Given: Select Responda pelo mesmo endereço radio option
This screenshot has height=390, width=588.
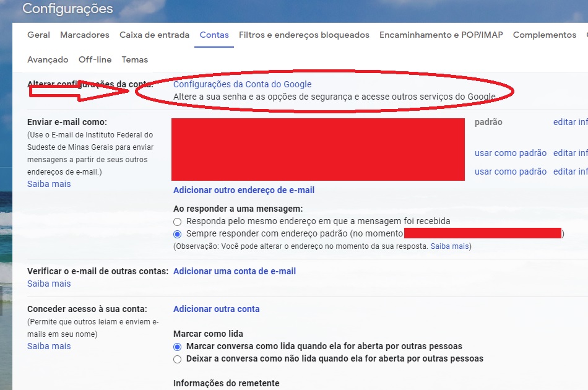Looking at the screenshot, I should (178, 222).
